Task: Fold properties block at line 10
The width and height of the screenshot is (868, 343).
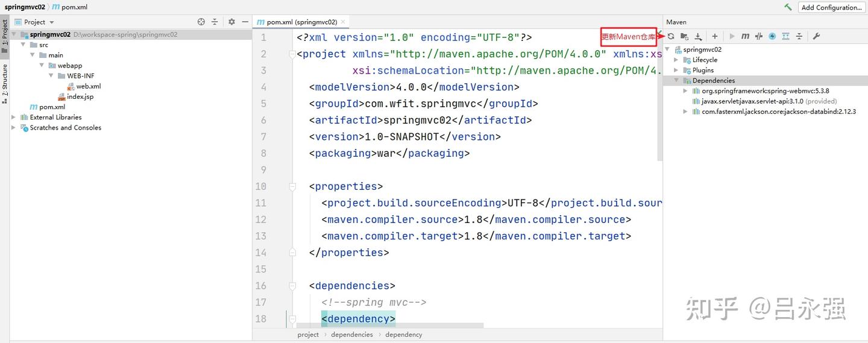Action: click(292, 187)
